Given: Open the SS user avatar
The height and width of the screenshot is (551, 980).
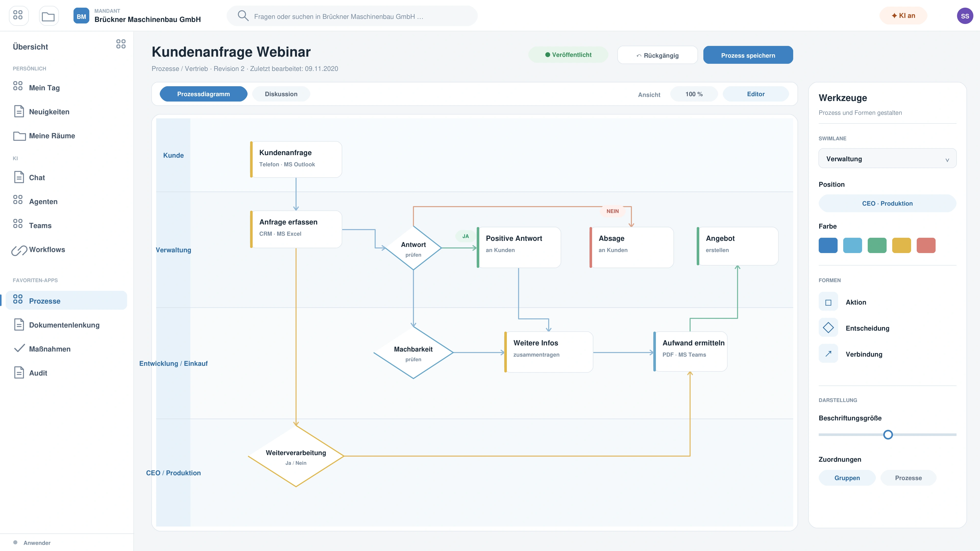Looking at the screenshot, I should click(x=965, y=16).
